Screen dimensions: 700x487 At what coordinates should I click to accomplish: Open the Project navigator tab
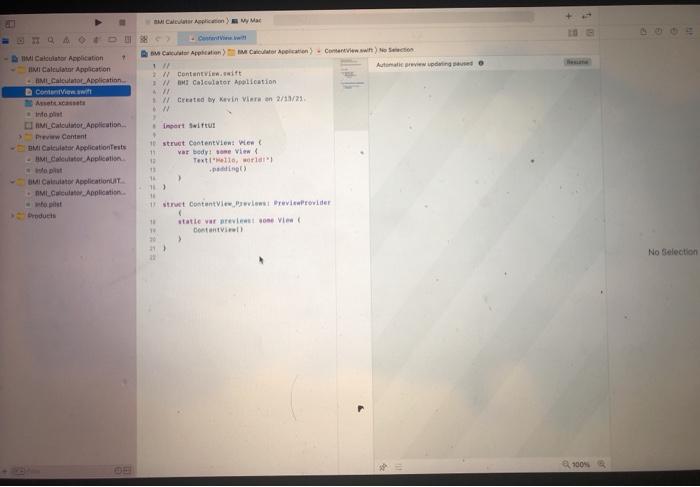5,41
